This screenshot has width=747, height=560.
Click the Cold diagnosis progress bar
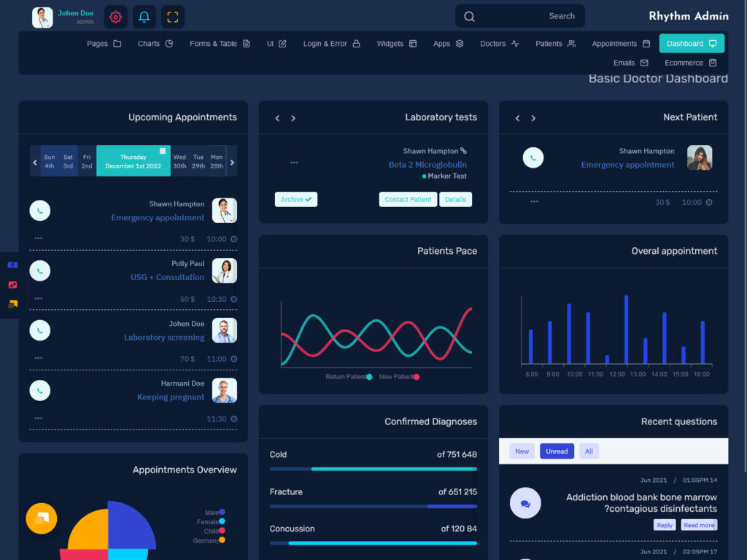373,469
